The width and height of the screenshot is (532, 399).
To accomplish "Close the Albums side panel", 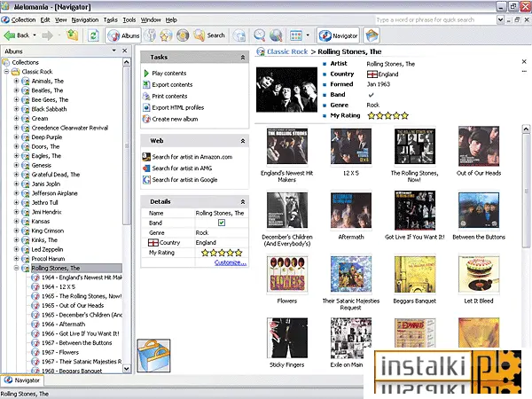I will coord(124,51).
